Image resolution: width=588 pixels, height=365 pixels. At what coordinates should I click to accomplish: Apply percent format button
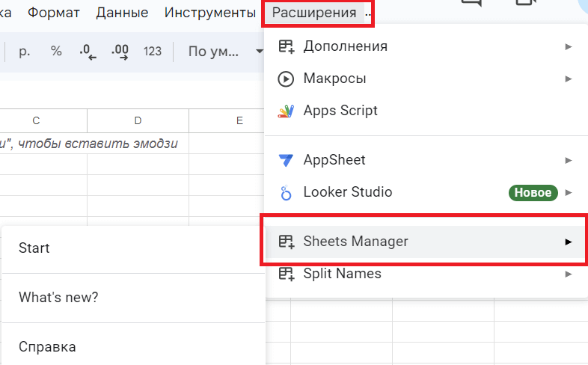(x=56, y=51)
